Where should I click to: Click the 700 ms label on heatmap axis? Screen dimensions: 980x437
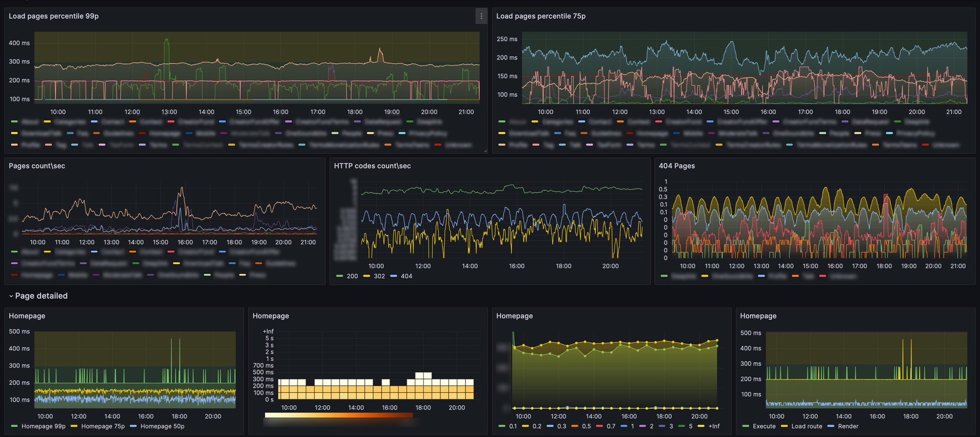(x=263, y=365)
